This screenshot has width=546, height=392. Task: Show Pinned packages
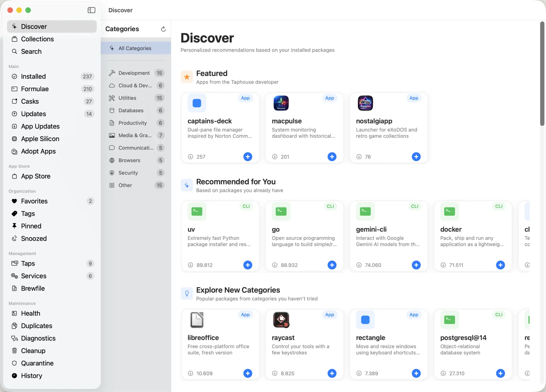pos(52,226)
